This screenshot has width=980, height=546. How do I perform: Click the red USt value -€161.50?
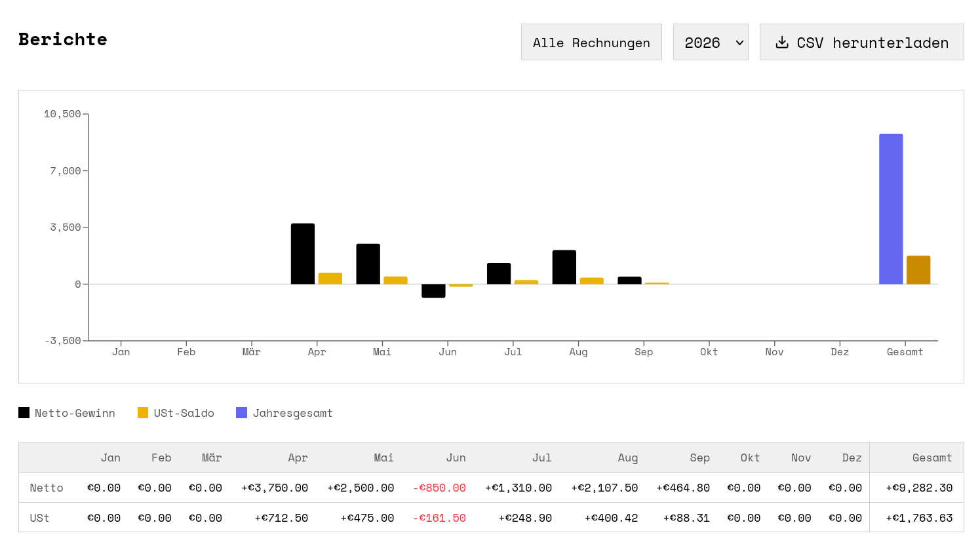439,518
